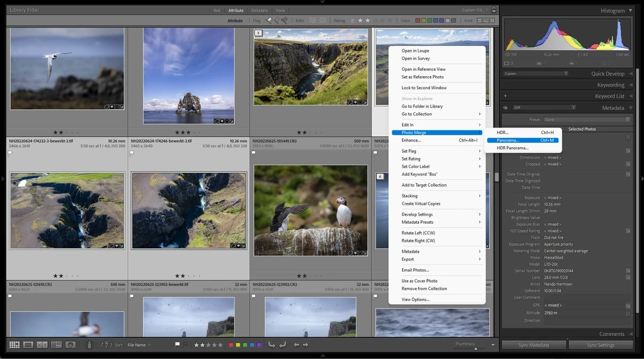This screenshot has width=644, height=359.
Task: Rotate photo counter-clockwise in bottom toolbar
Action: tap(271, 345)
